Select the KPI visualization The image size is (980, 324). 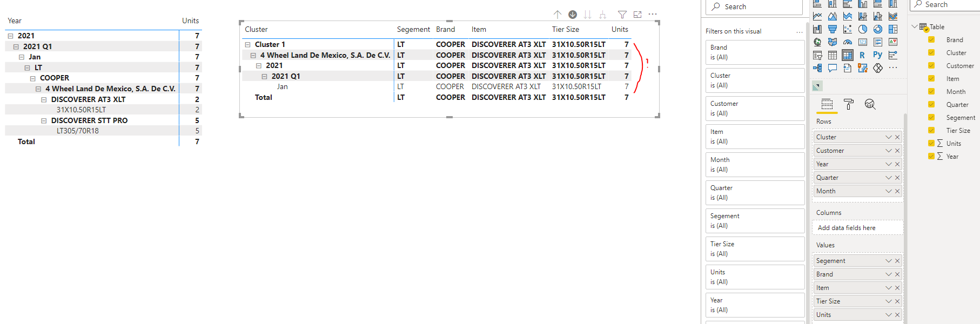pyautogui.click(x=893, y=42)
